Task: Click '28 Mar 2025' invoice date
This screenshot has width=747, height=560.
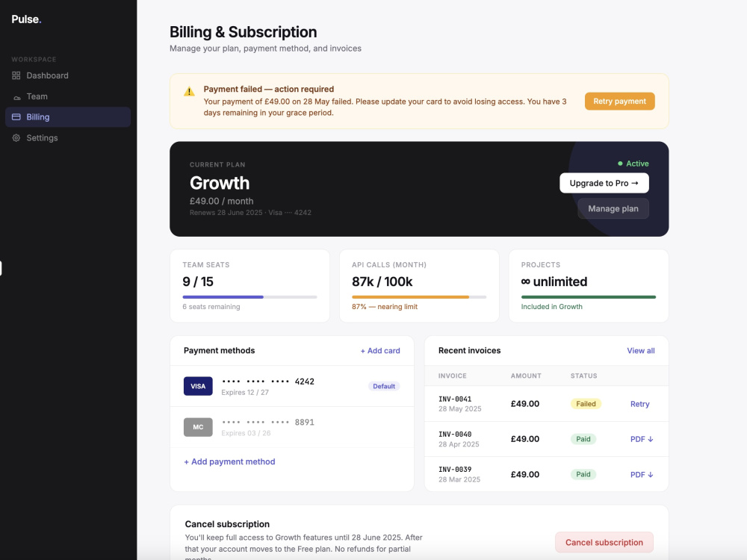Action: [459, 479]
